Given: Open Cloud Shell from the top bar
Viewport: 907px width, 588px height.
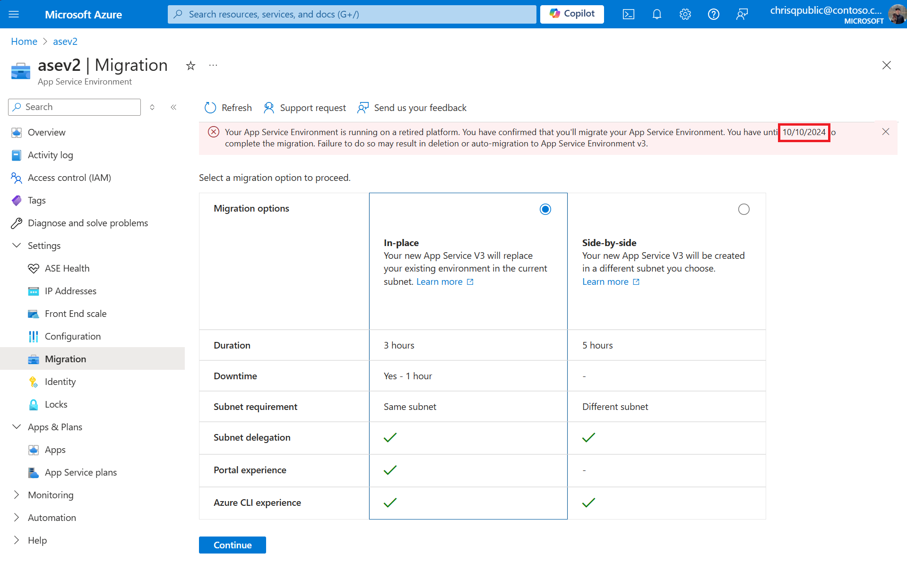Looking at the screenshot, I should pyautogui.click(x=628, y=14).
